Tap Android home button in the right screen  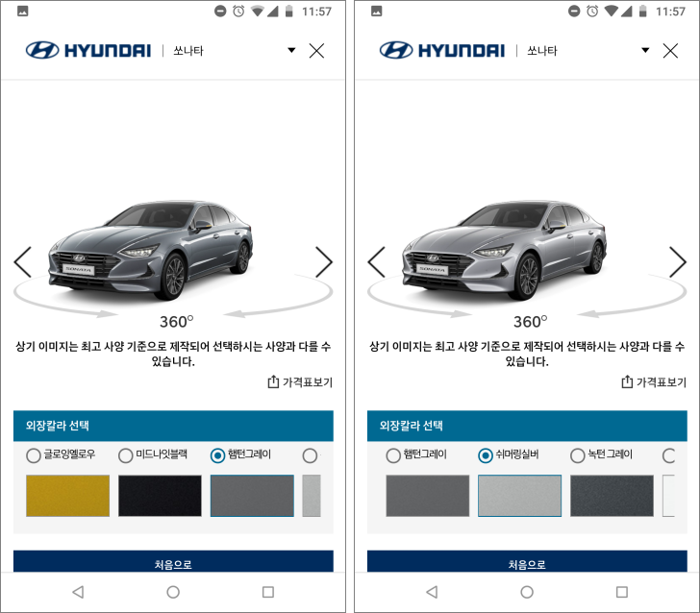(x=527, y=592)
